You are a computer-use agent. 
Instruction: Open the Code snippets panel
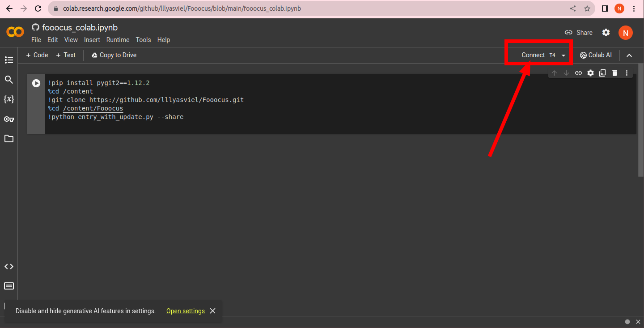tap(9, 267)
